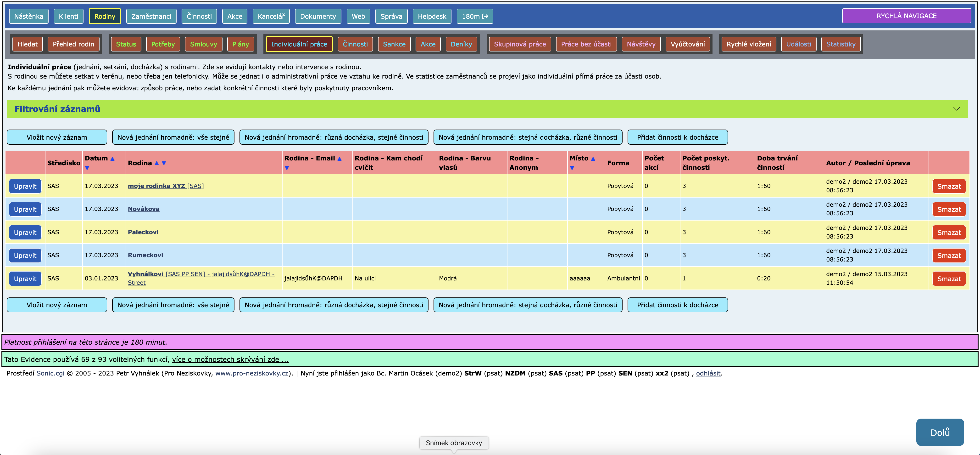Switch to the Smlouvy tab
The width and height of the screenshot is (980, 455).
tap(203, 44)
